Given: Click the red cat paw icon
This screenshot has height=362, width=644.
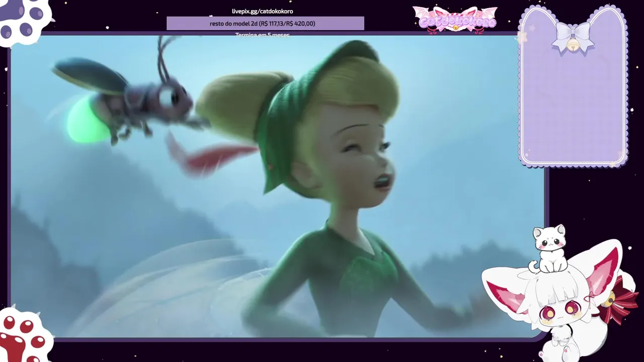Looking at the screenshot, I should click(x=24, y=334).
